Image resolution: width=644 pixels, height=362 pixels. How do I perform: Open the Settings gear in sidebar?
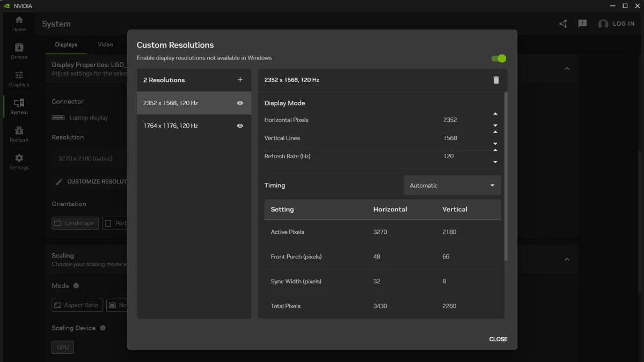[19, 162]
